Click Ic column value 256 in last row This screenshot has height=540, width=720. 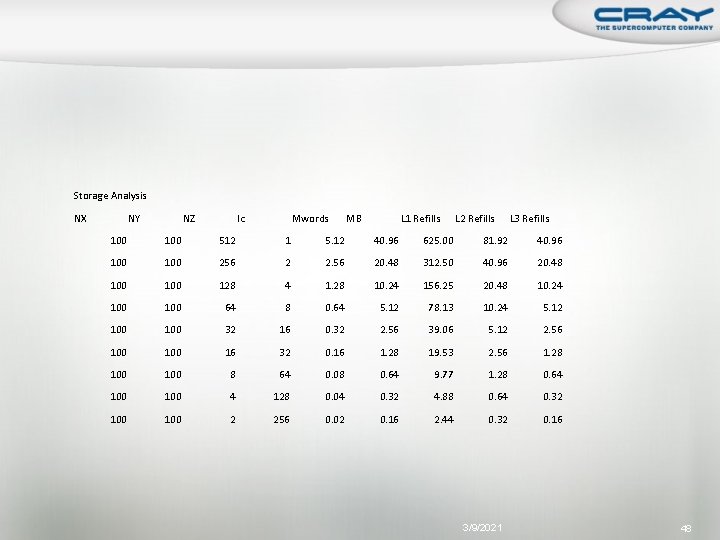(x=281, y=420)
